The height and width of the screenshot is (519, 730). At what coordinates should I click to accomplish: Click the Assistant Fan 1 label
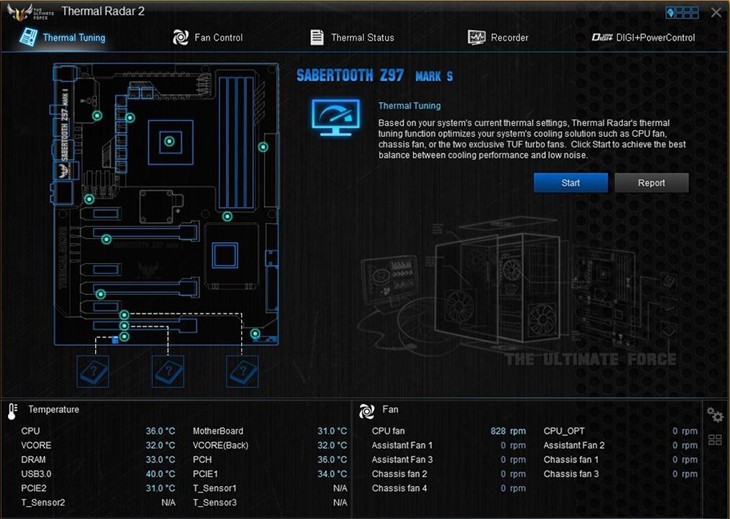402,445
